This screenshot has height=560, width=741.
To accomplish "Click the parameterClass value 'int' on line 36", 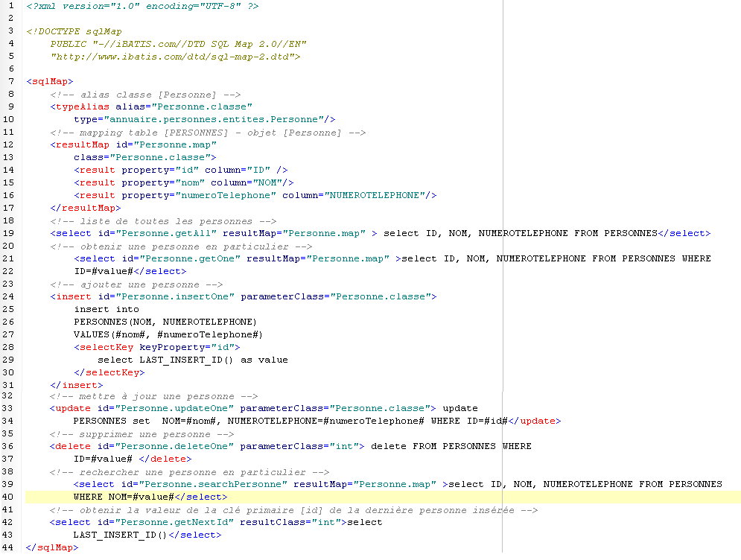I will [x=344, y=447].
